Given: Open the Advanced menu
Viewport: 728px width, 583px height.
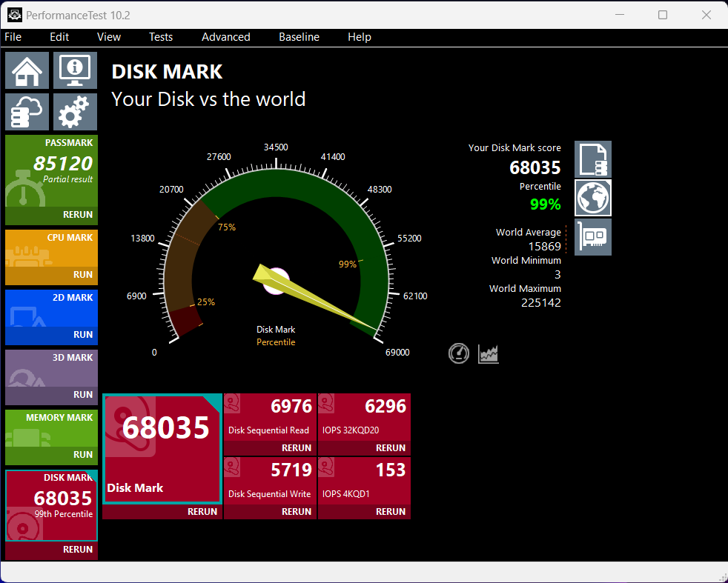Looking at the screenshot, I should tap(225, 37).
